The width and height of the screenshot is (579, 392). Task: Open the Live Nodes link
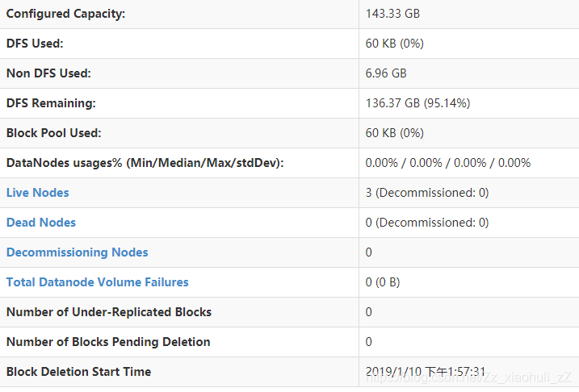pos(38,193)
